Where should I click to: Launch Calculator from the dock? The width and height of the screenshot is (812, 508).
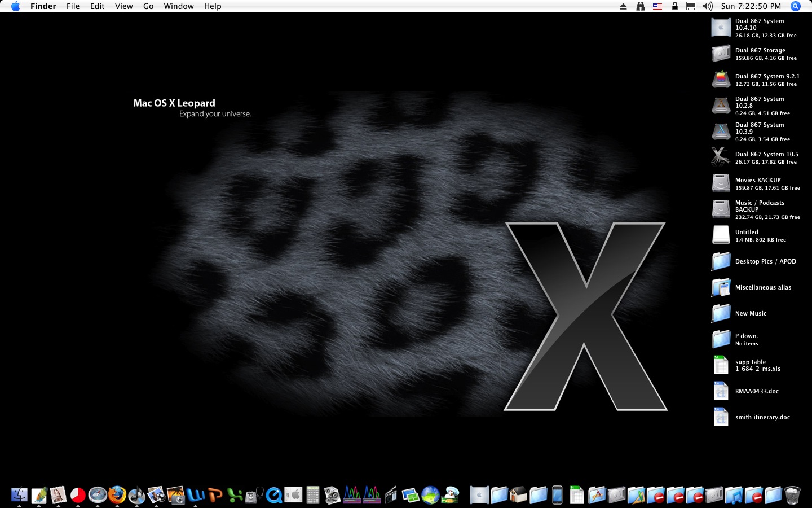pyautogui.click(x=313, y=495)
